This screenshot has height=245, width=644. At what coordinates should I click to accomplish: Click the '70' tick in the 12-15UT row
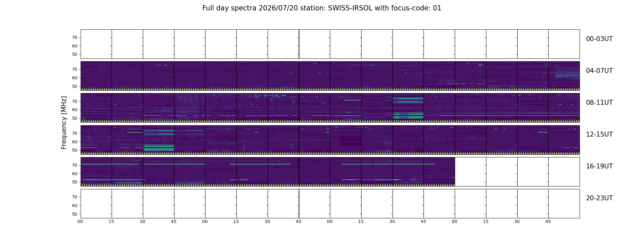(x=75, y=133)
